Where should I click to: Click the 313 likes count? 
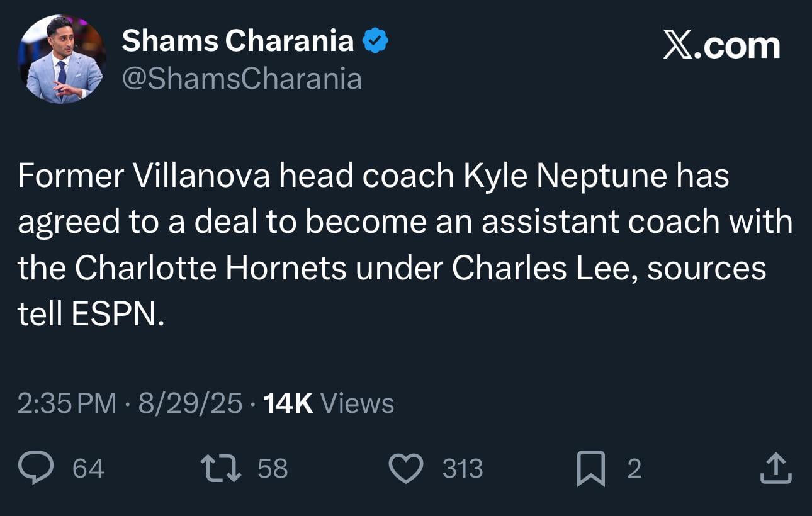[461, 468]
